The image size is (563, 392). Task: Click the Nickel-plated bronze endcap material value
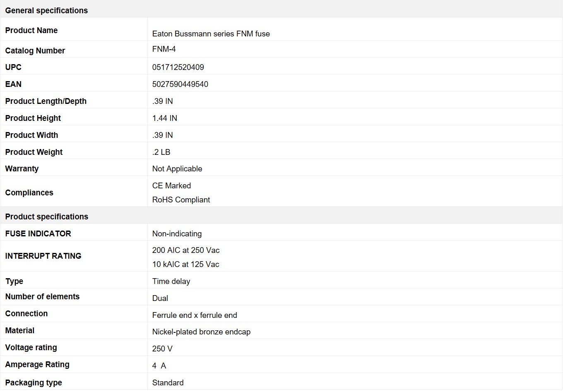click(201, 332)
